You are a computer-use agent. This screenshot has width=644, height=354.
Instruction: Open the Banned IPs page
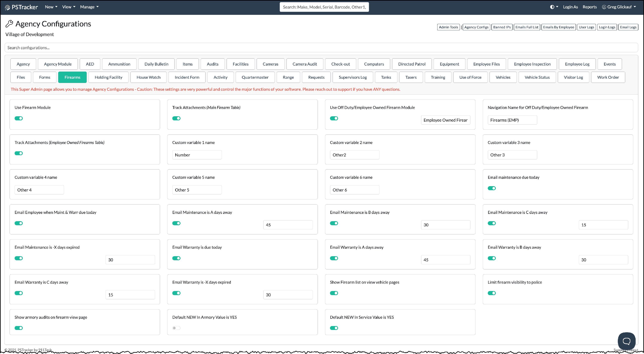[502, 27]
